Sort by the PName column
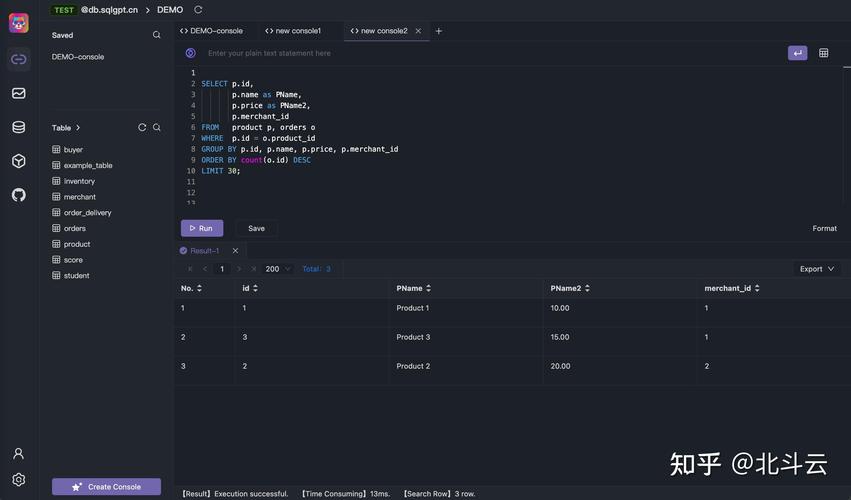The height and width of the screenshot is (500, 851). click(x=428, y=288)
